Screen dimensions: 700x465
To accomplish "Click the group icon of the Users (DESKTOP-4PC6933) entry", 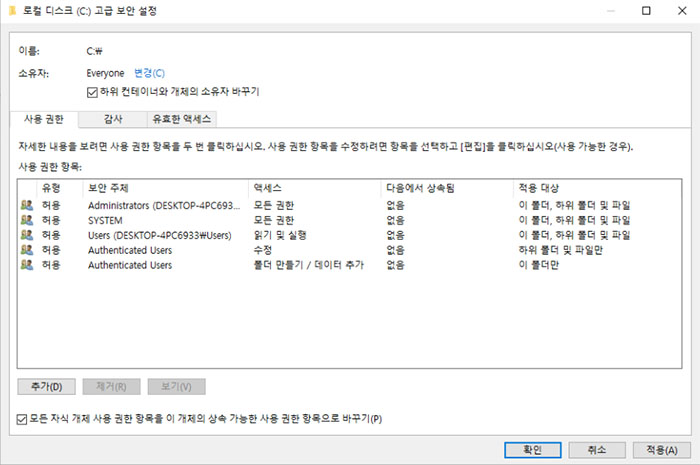I will click(x=27, y=235).
